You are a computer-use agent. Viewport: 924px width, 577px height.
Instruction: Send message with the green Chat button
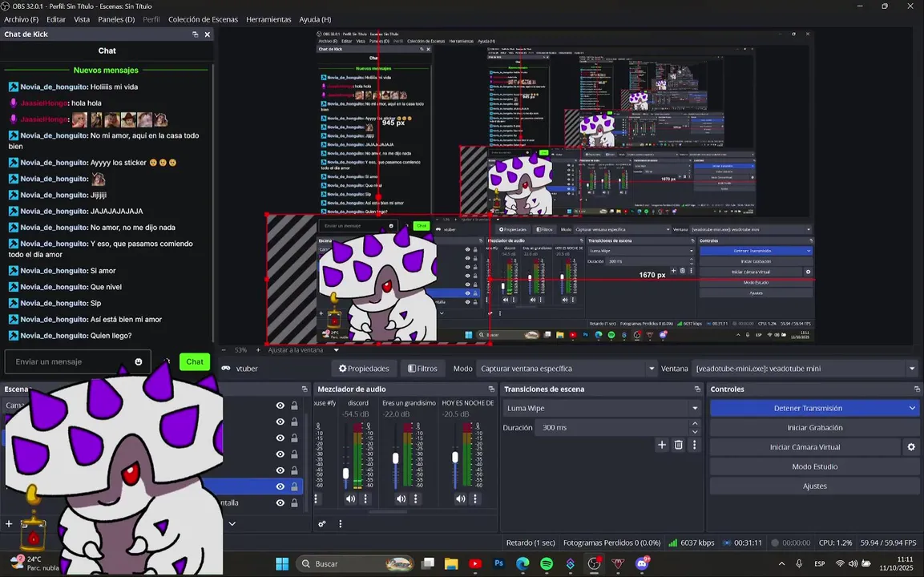[x=195, y=362]
